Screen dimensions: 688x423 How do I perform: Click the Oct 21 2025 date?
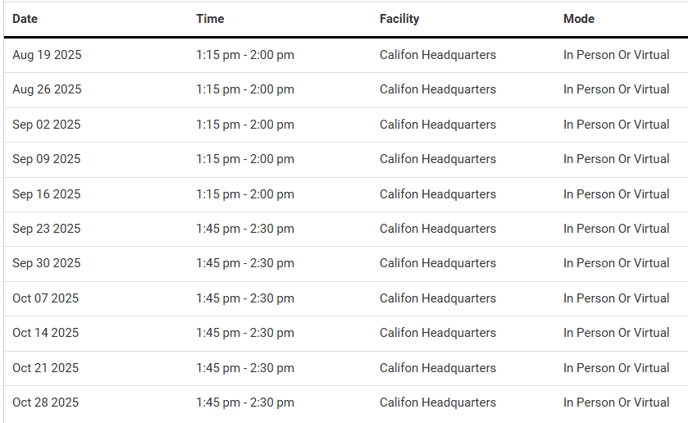[x=46, y=368]
